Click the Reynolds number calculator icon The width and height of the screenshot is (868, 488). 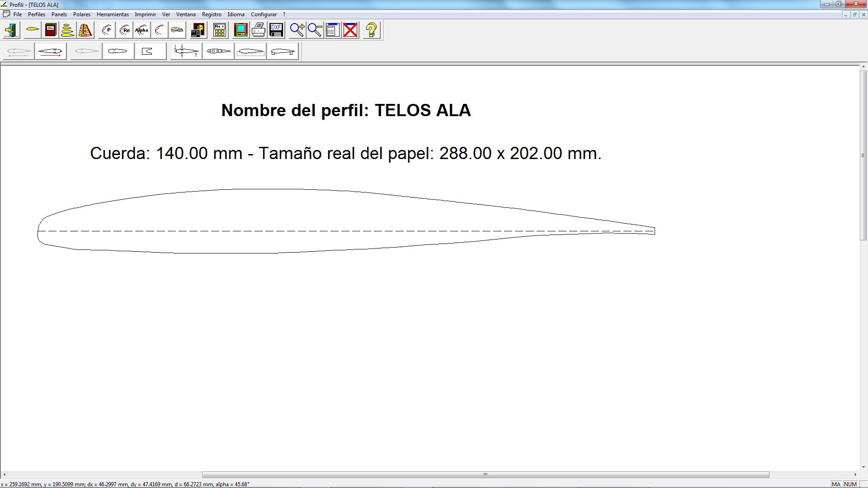(220, 30)
